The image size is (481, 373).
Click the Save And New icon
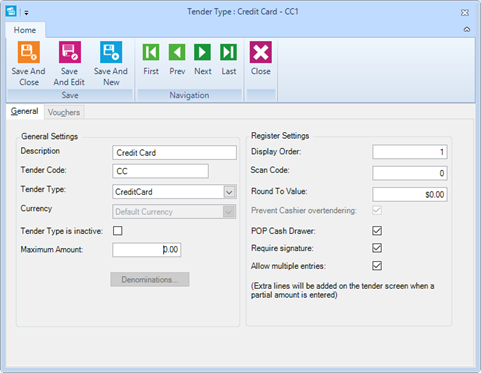click(111, 52)
